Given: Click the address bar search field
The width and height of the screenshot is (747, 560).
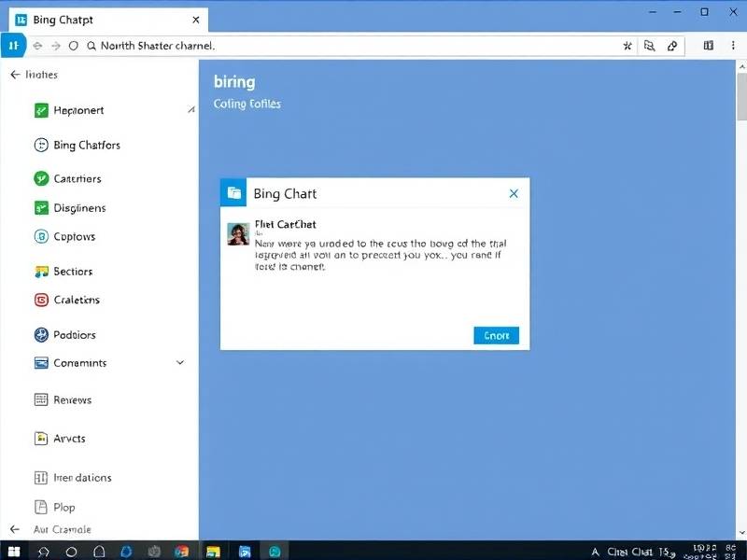Looking at the screenshot, I should (x=355, y=45).
